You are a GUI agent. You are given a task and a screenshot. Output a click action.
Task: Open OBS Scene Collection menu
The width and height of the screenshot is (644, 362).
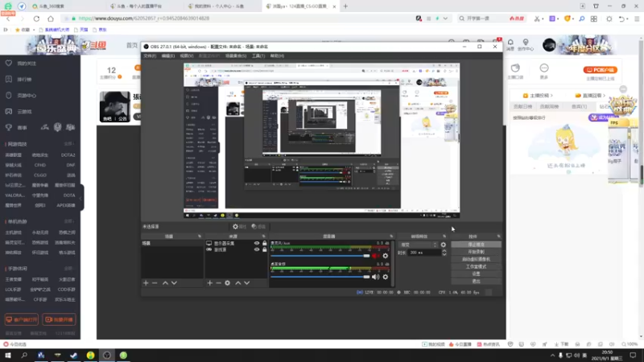point(236,56)
